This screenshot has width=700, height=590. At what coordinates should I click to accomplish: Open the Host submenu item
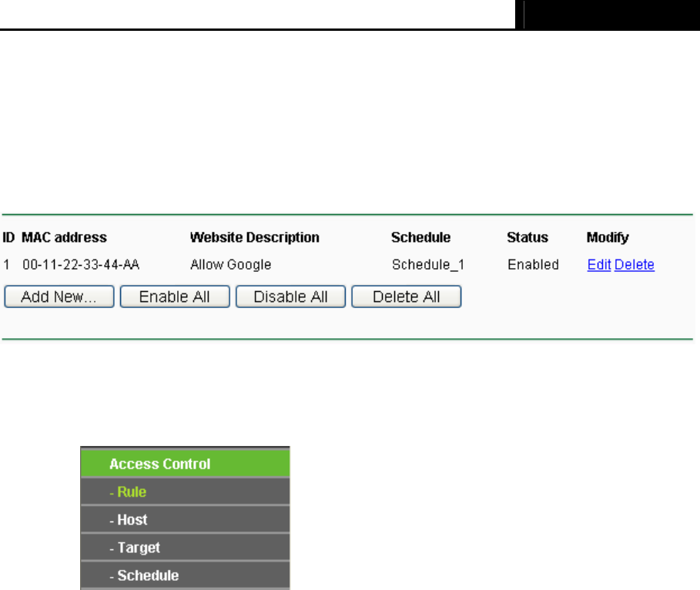[x=186, y=519]
